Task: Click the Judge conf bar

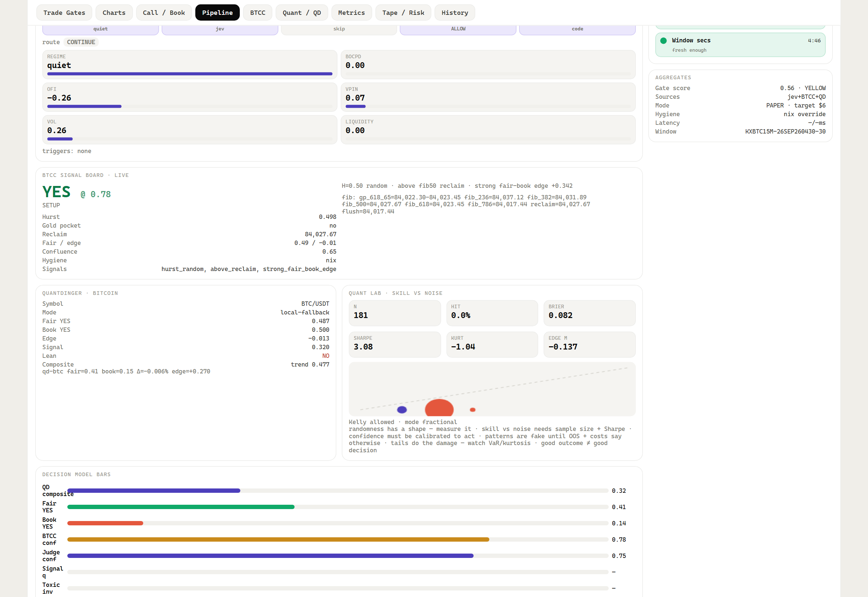Action: pyautogui.click(x=337, y=556)
